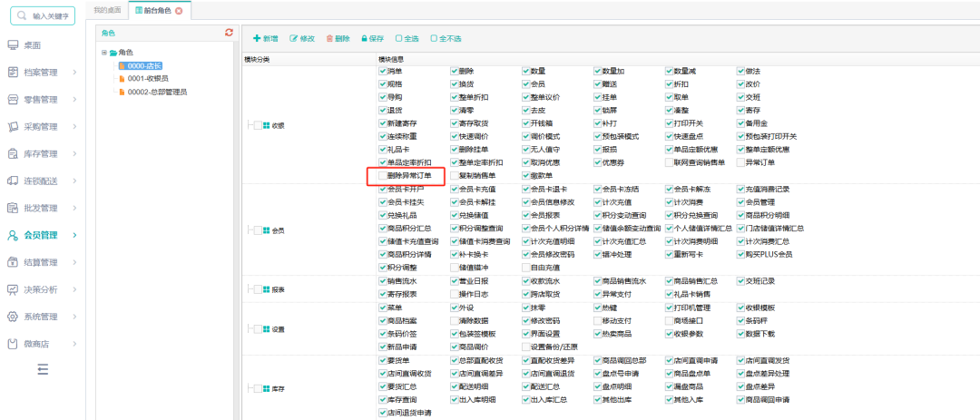Click the 档案管理 sidebar icon
980x420 pixels.
[13, 72]
